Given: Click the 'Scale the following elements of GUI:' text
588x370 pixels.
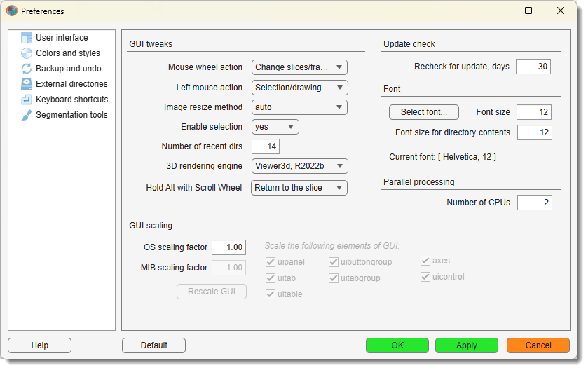Looking at the screenshot, I should pyautogui.click(x=332, y=246).
